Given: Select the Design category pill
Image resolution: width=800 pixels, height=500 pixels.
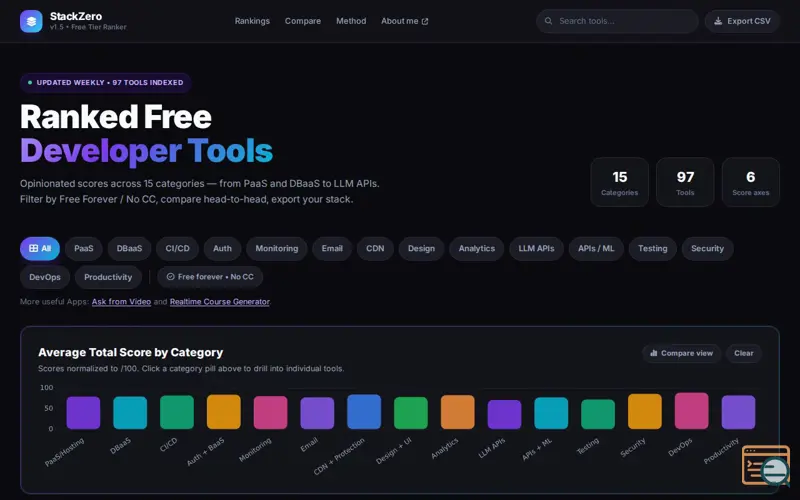Looking at the screenshot, I should (421, 248).
